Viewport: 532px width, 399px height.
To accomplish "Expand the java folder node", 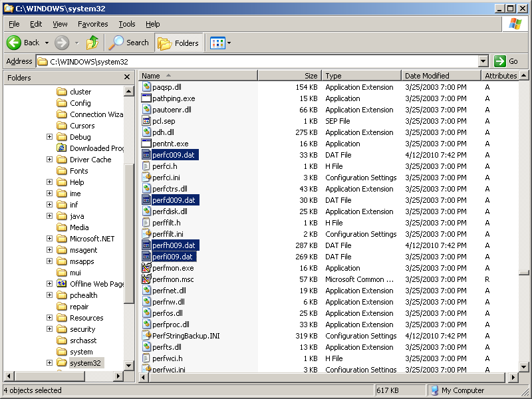I will (x=49, y=215).
